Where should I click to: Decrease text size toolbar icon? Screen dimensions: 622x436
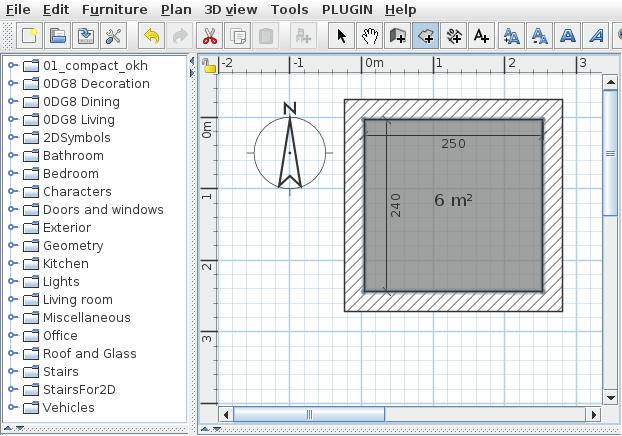[x=539, y=36]
